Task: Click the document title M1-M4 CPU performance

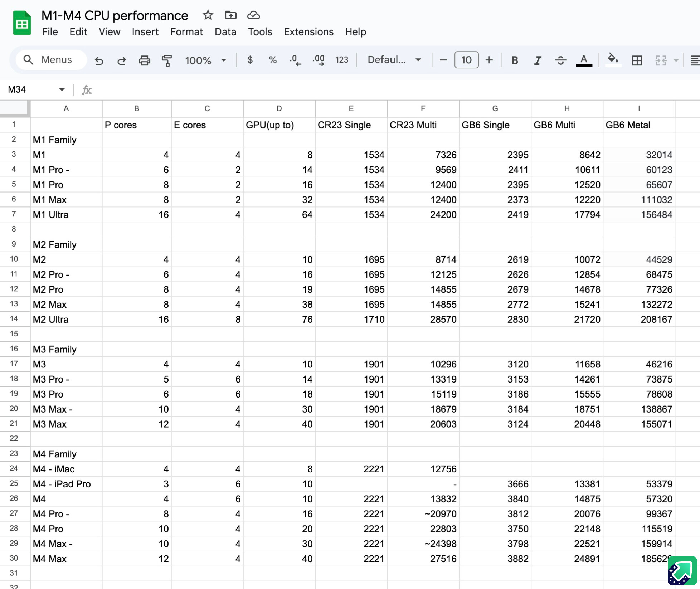Action: pos(115,15)
